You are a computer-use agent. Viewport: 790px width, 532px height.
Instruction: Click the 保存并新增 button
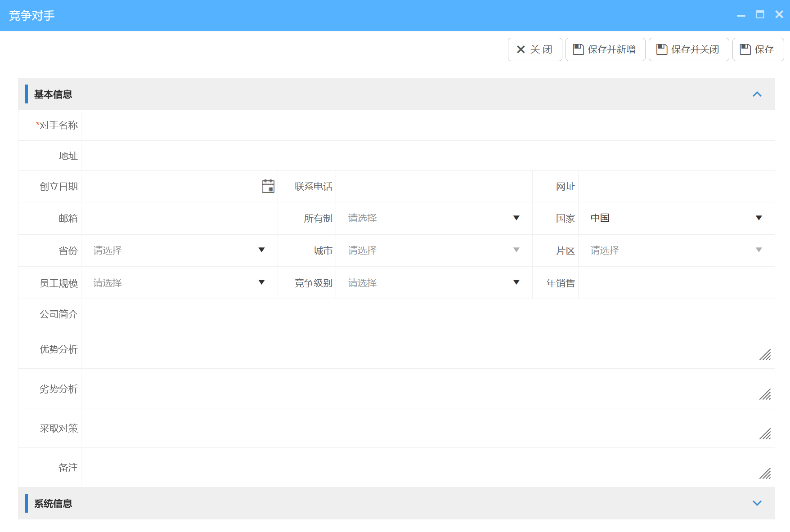(x=605, y=49)
